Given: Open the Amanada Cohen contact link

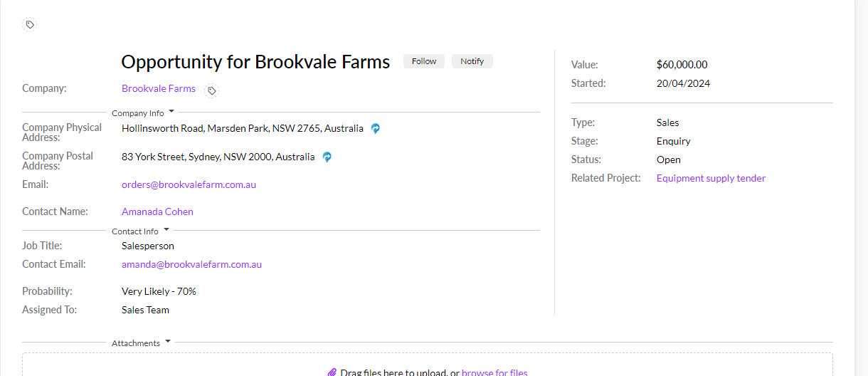Looking at the screenshot, I should pyautogui.click(x=157, y=211).
